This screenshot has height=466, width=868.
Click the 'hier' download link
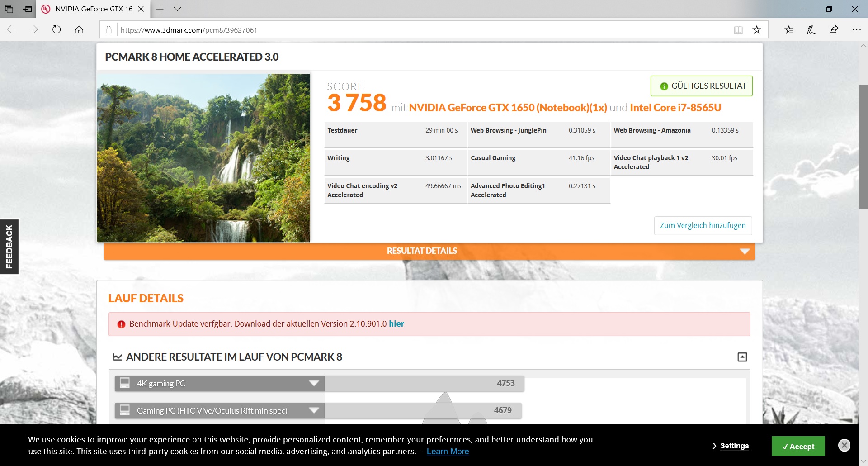point(396,324)
